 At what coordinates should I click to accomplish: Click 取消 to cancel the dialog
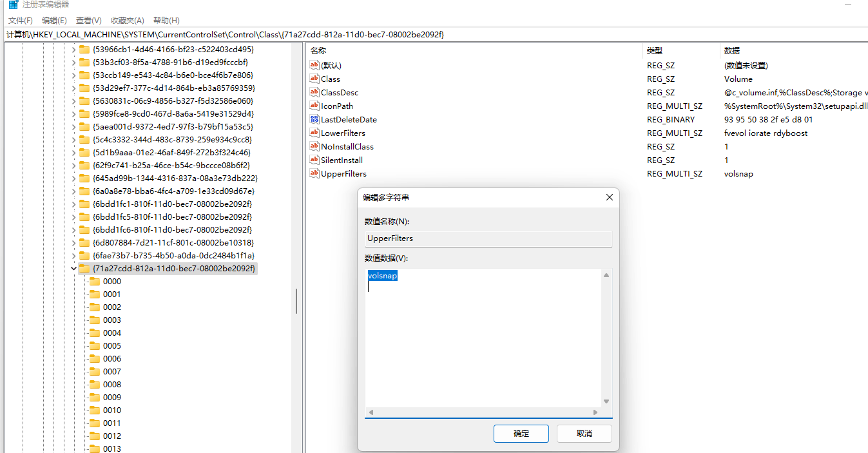coord(584,434)
